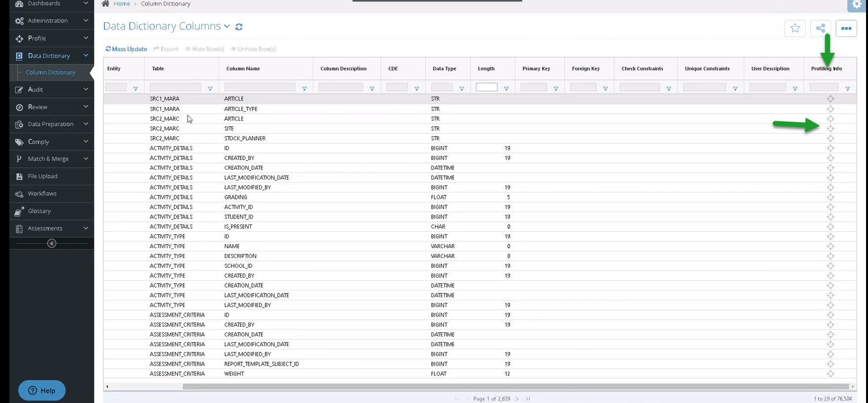Select STOCK_PLANNER cell

(x=245, y=139)
